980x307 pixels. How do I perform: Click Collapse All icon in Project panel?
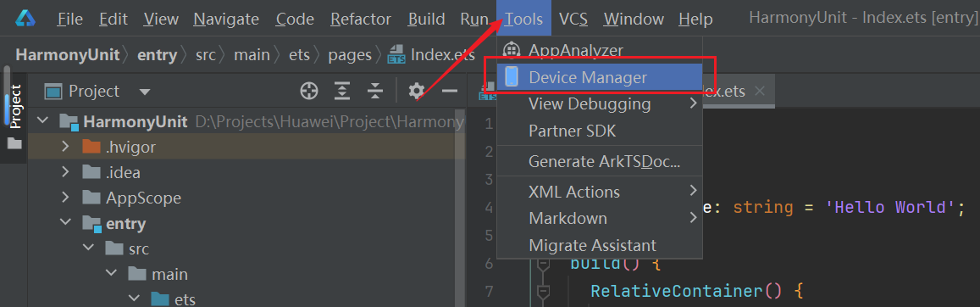click(x=374, y=92)
